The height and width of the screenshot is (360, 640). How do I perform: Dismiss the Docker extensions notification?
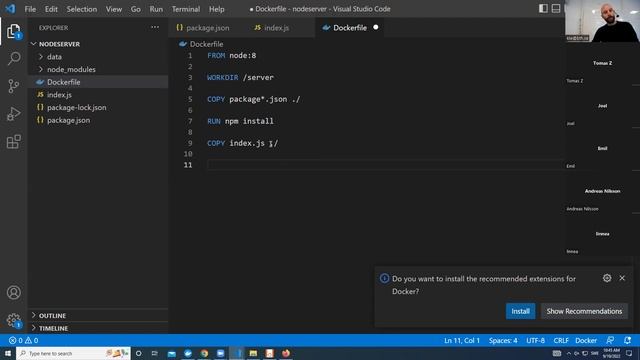pyautogui.click(x=622, y=278)
